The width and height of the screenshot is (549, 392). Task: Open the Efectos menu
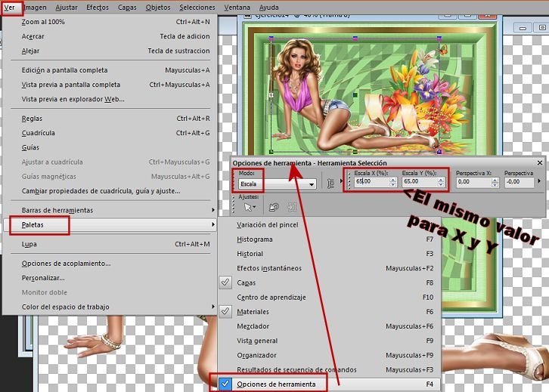[x=98, y=8]
